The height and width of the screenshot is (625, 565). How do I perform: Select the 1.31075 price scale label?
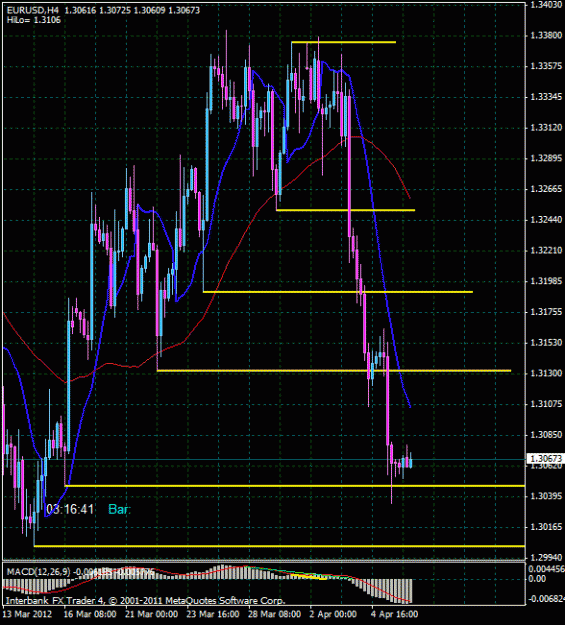(x=546, y=404)
